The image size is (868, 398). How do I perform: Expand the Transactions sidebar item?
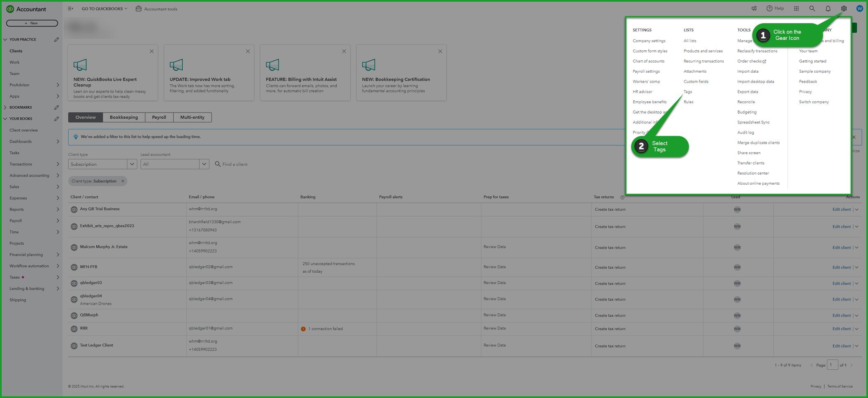click(57, 164)
